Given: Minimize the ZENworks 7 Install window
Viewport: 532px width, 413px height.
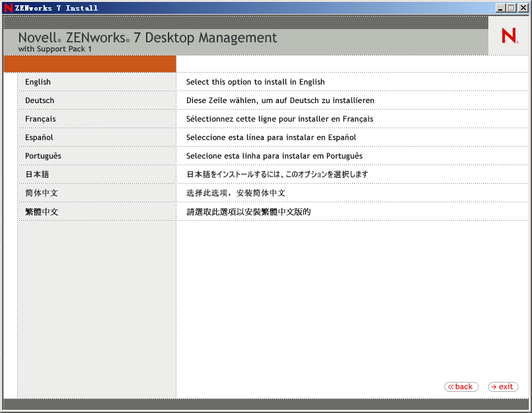Looking at the screenshot, I should (x=500, y=8).
